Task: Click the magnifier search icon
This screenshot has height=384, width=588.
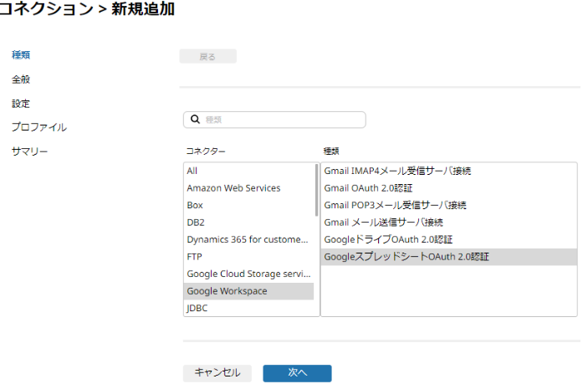Action: point(195,120)
